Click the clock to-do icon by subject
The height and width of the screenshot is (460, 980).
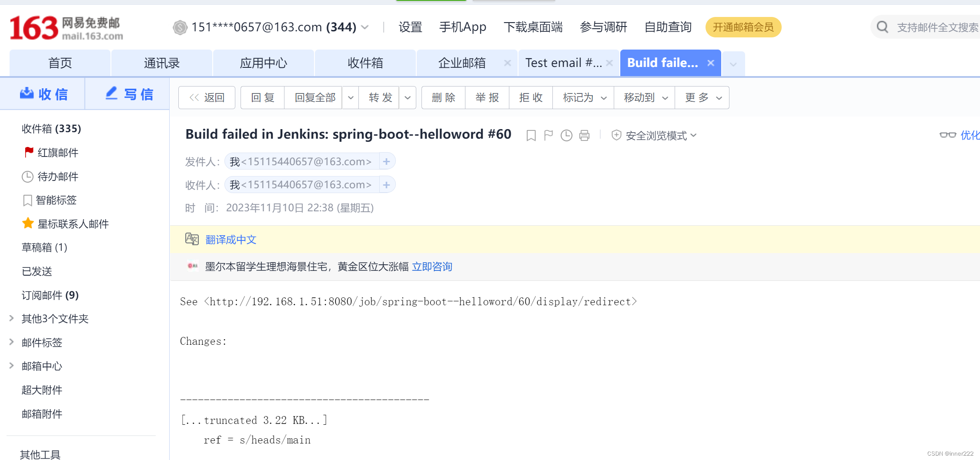point(566,136)
